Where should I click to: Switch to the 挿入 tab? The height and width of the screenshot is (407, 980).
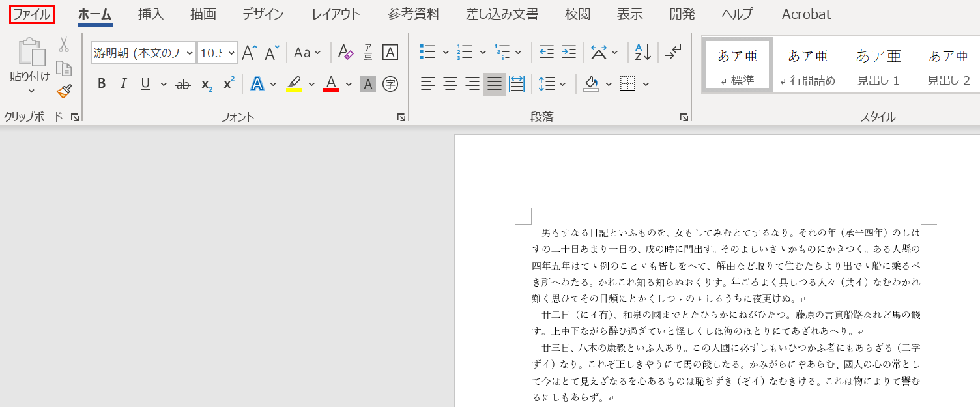click(x=151, y=14)
